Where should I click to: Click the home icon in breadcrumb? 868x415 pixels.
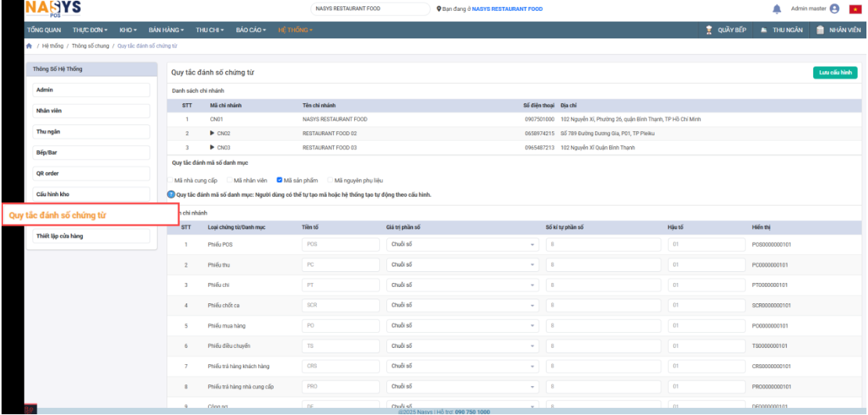click(x=29, y=46)
